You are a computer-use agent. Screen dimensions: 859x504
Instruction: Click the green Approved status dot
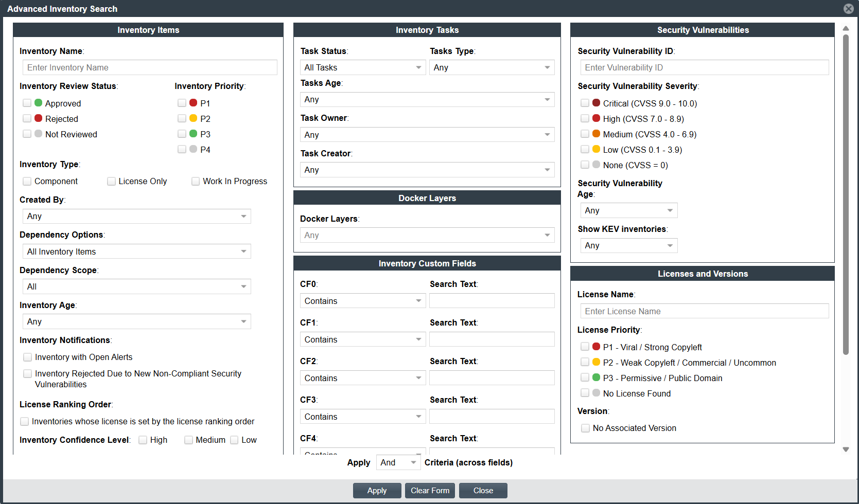pos(38,103)
